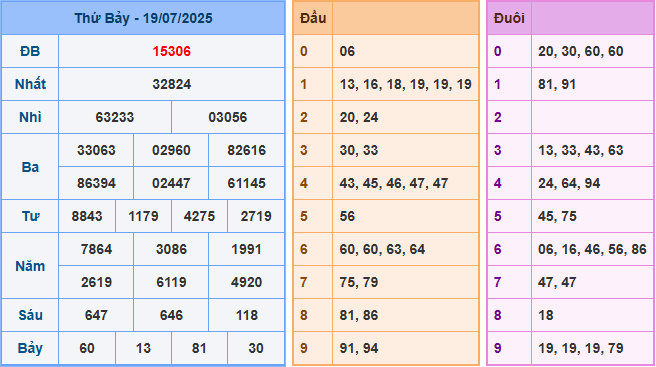Click Đuôi row 6 values 06, 16, 46, 56, 86
Image resolution: width=656 pixels, height=367 pixels.
click(x=592, y=249)
